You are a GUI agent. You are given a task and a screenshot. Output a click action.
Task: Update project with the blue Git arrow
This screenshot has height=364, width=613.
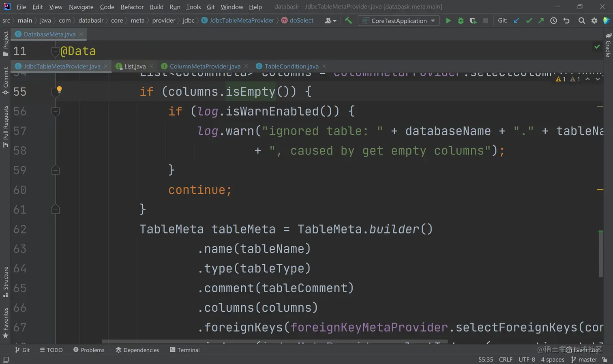pos(516,21)
